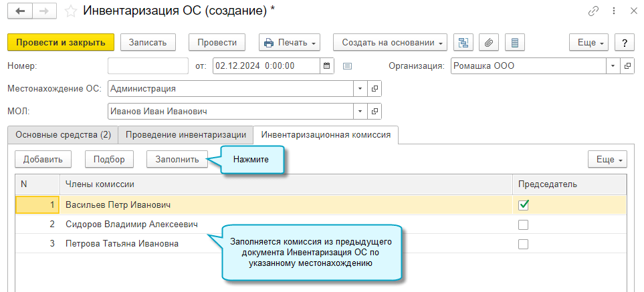The image size is (644, 292).
Task: Open the Еще menu above the commission table
Action: coord(607,160)
